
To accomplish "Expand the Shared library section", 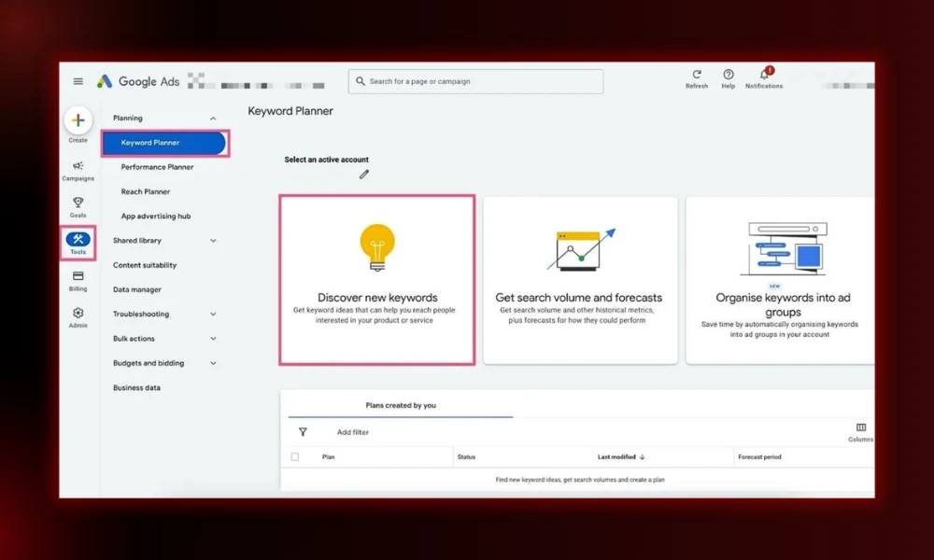I will point(213,241).
